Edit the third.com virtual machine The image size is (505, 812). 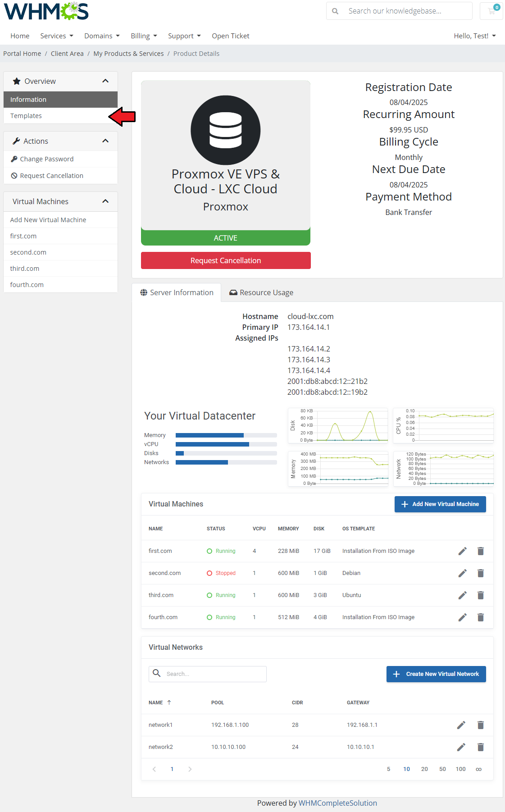pyautogui.click(x=462, y=595)
